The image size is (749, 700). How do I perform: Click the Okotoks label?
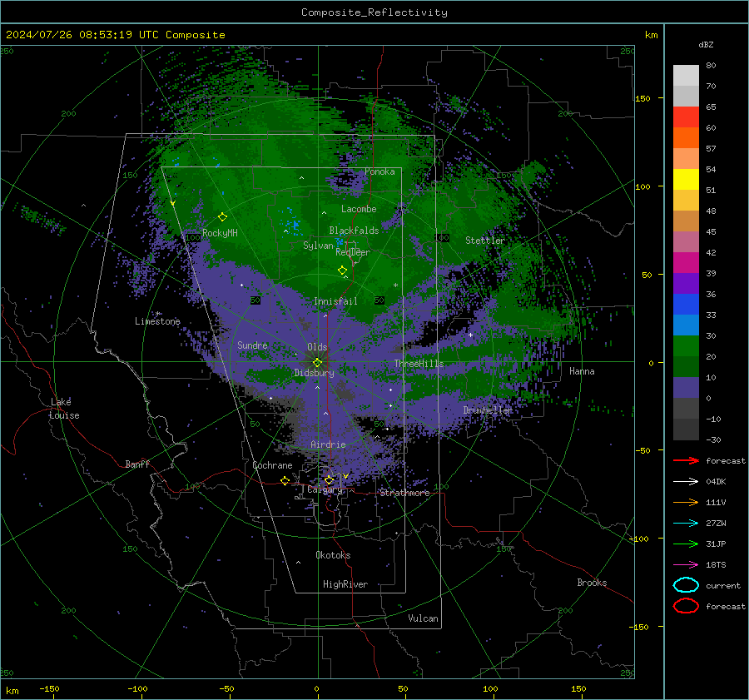click(x=333, y=555)
